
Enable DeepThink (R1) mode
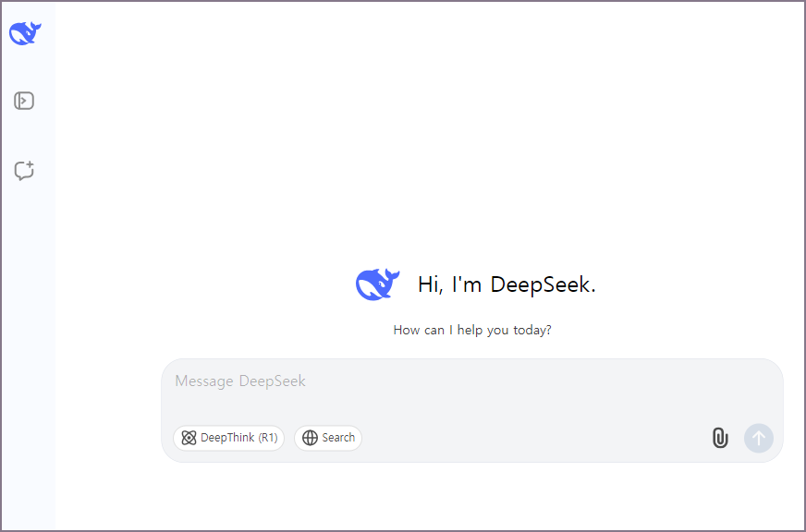point(228,438)
